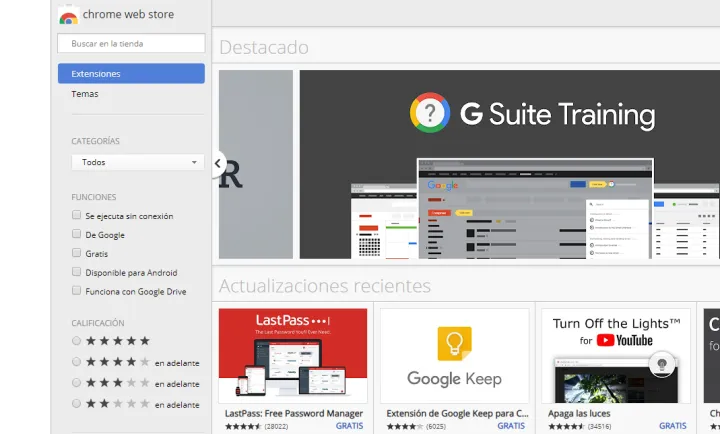720x434 pixels.
Task: Select the 5-star rating radio button
Action: 76,341
